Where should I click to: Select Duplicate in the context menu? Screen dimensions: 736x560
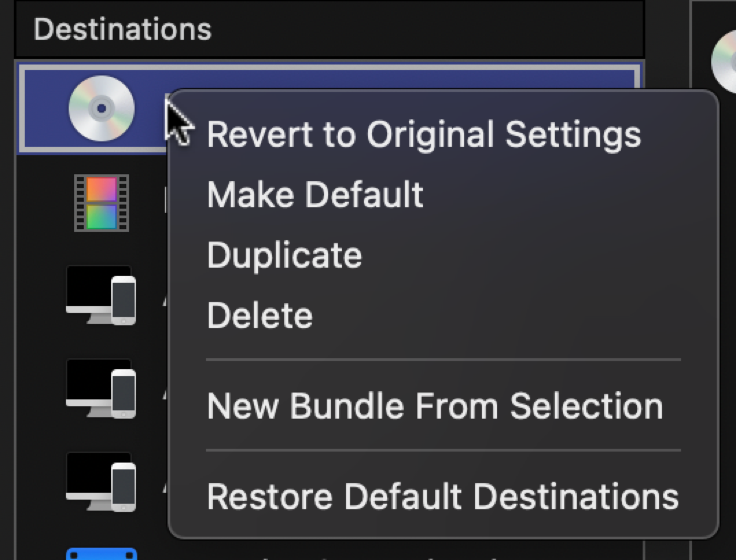284,255
